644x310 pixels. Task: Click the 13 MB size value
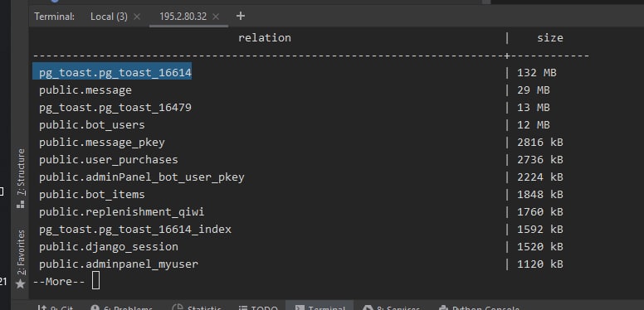[x=534, y=108]
